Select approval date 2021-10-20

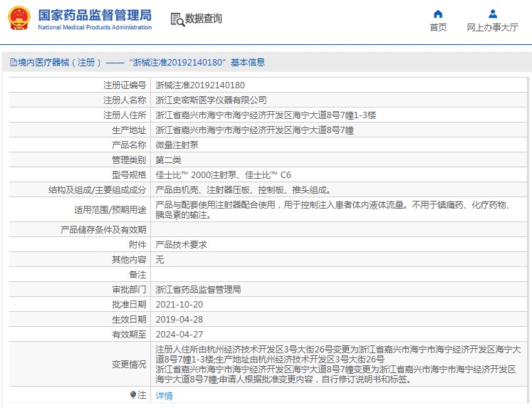coord(179,305)
